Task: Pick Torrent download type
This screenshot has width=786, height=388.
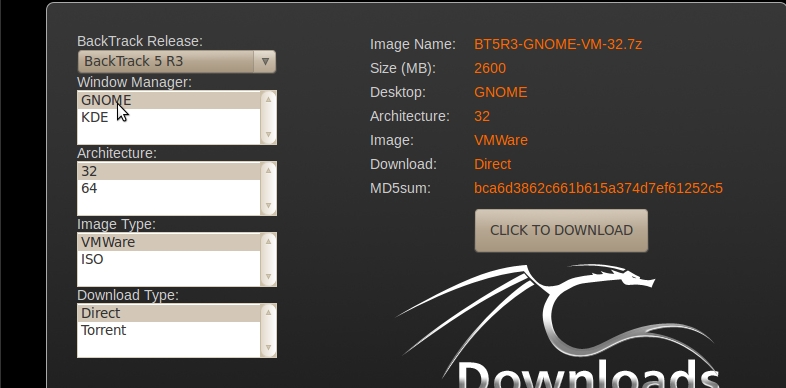Action: click(169, 330)
